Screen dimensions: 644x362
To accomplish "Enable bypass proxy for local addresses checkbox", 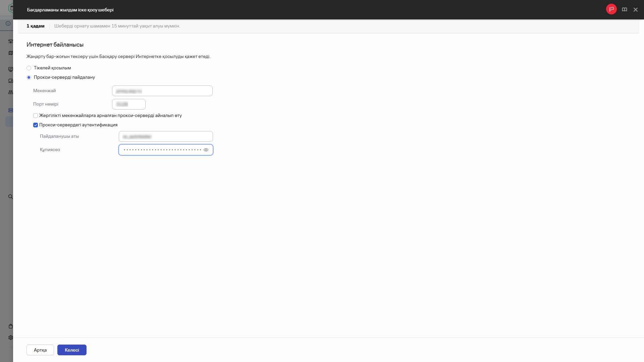I will click(x=36, y=116).
